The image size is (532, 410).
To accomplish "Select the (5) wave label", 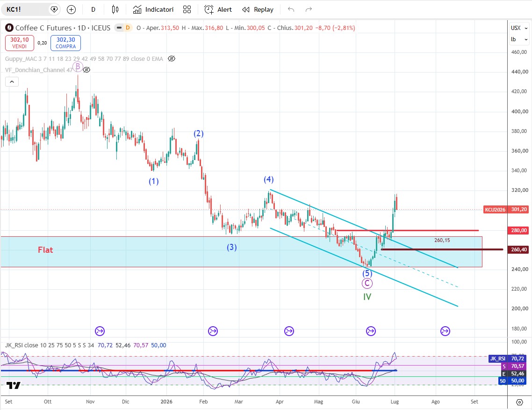I will click(367, 273).
